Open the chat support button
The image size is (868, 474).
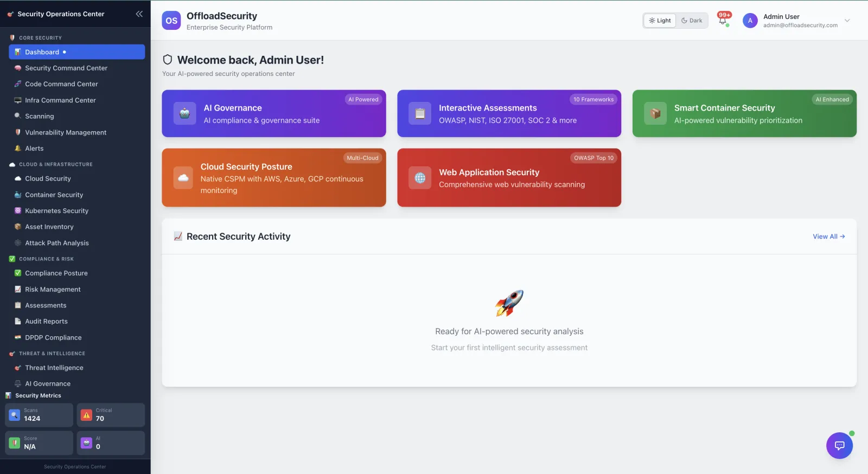839,446
